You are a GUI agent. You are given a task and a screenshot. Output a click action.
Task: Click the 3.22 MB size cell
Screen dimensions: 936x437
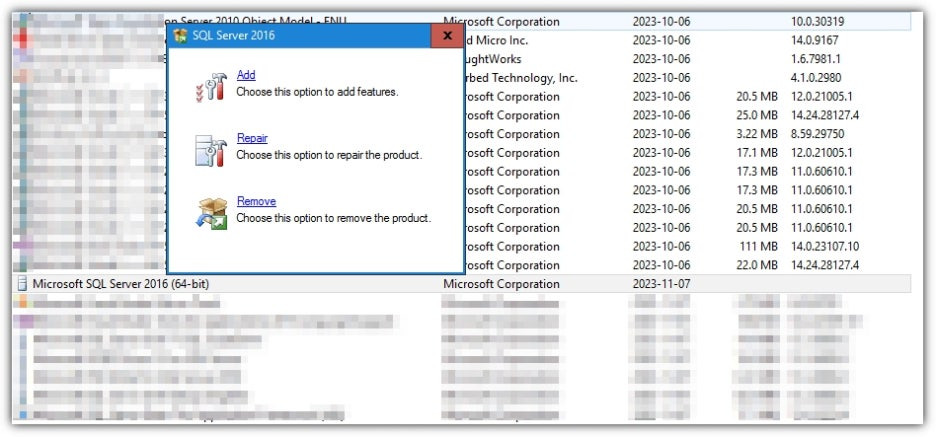757,134
